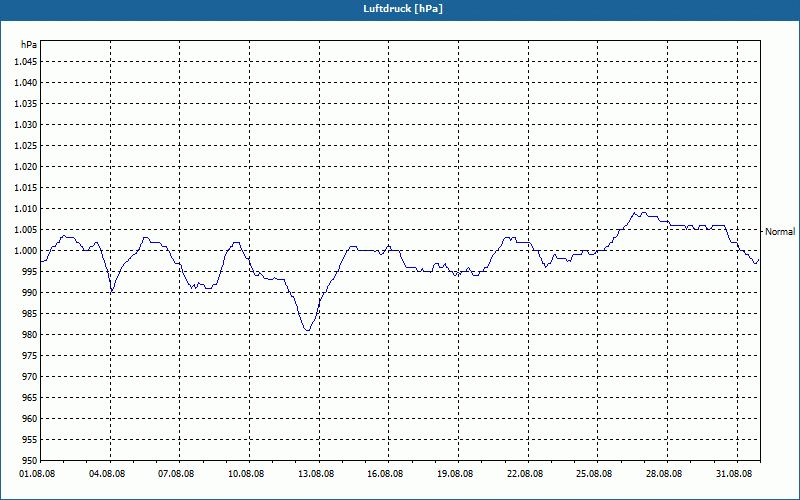The height and width of the screenshot is (500, 800).
Task: Click the 01.08.08 date label
Action: click(37, 474)
